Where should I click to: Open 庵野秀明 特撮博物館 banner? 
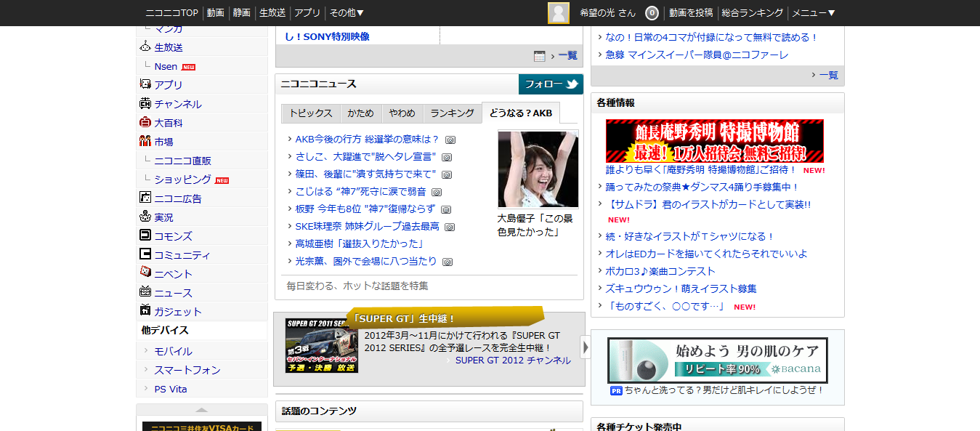(x=715, y=141)
